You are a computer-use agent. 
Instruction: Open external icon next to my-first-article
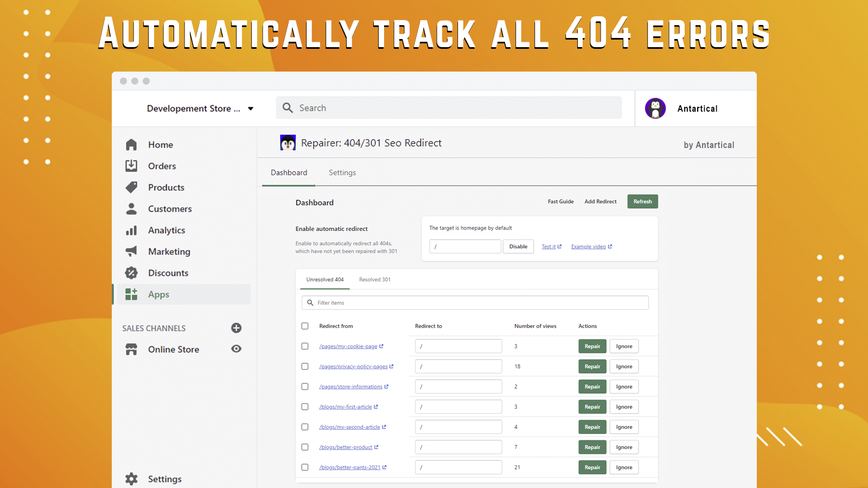click(376, 407)
